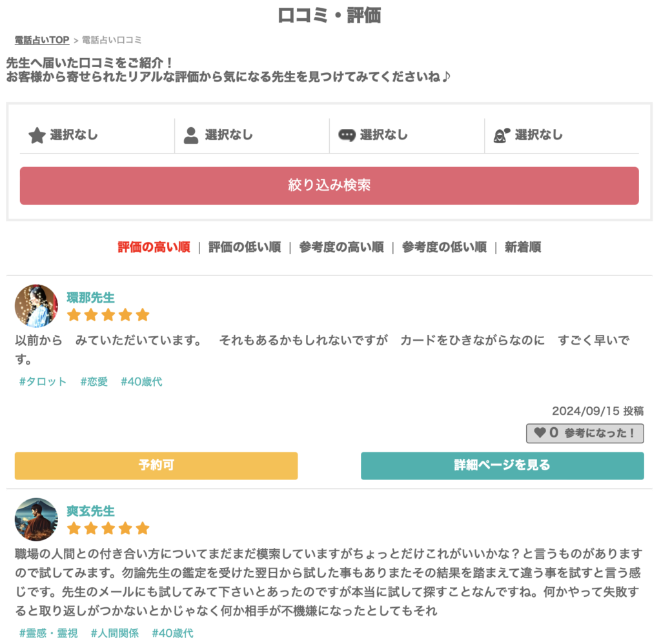Sort reviews by 新着順
Screen dimensions: 661x644
523,247
